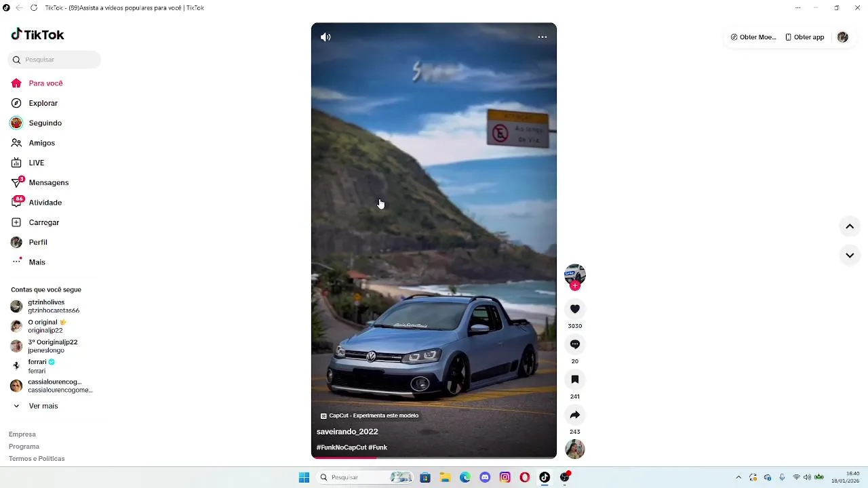Click the TikTok logo
This screenshot has height=488, width=868.
(x=37, y=35)
